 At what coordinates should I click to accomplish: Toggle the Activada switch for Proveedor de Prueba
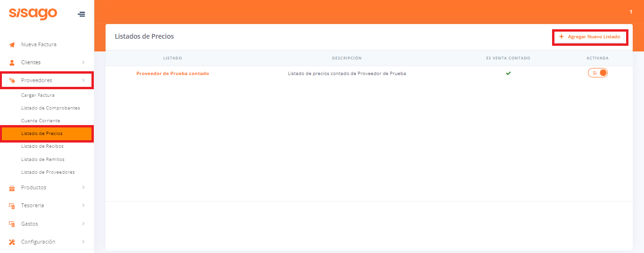pyautogui.click(x=597, y=73)
